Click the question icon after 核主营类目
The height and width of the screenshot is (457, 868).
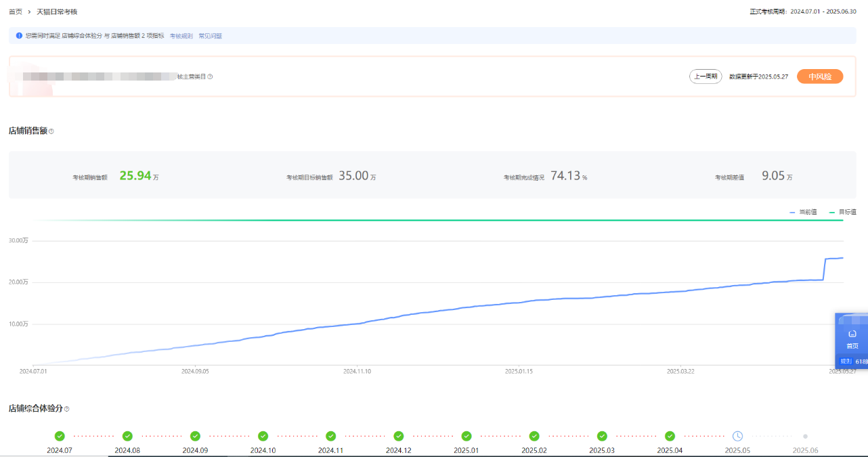point(210,77)
